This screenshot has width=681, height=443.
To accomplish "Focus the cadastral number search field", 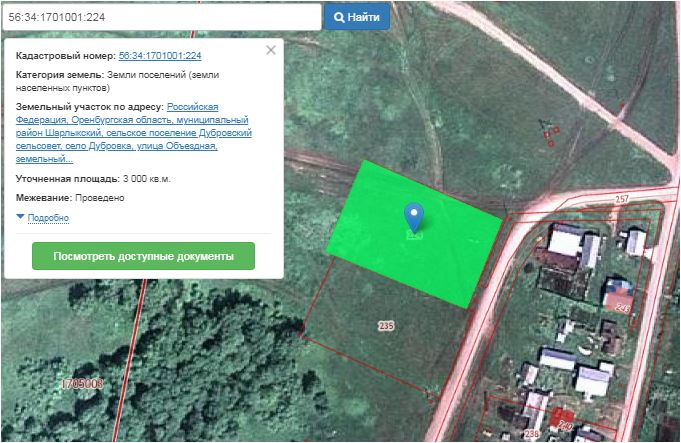I will [160, 17].
